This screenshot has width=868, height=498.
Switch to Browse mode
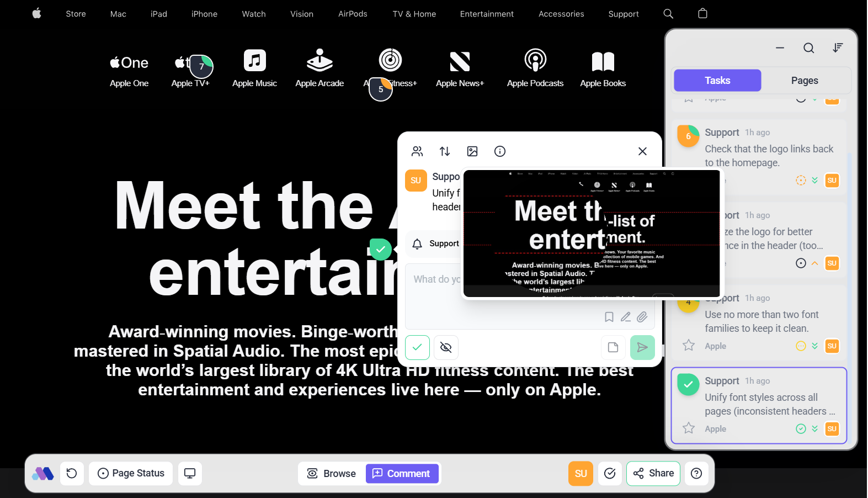(332, 474)
